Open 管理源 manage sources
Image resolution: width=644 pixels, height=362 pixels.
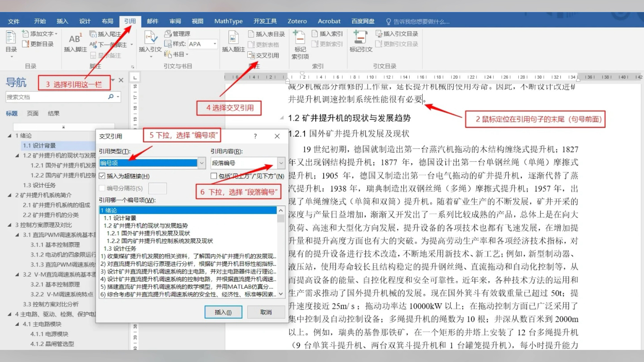point(177,34)
